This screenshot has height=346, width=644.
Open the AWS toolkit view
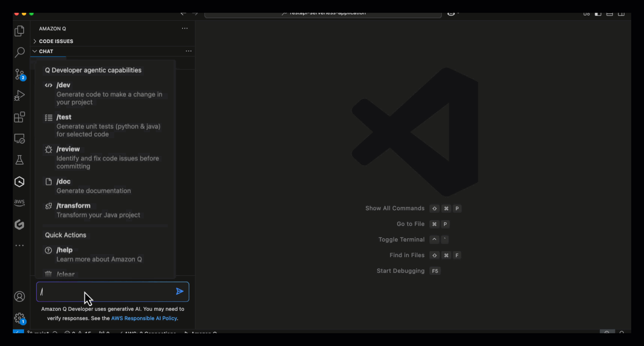(19, 203)
